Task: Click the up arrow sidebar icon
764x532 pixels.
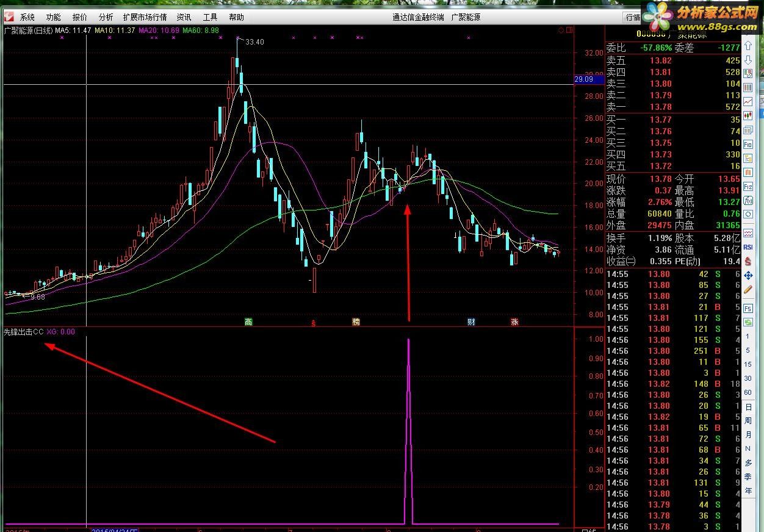Action: 748,46
